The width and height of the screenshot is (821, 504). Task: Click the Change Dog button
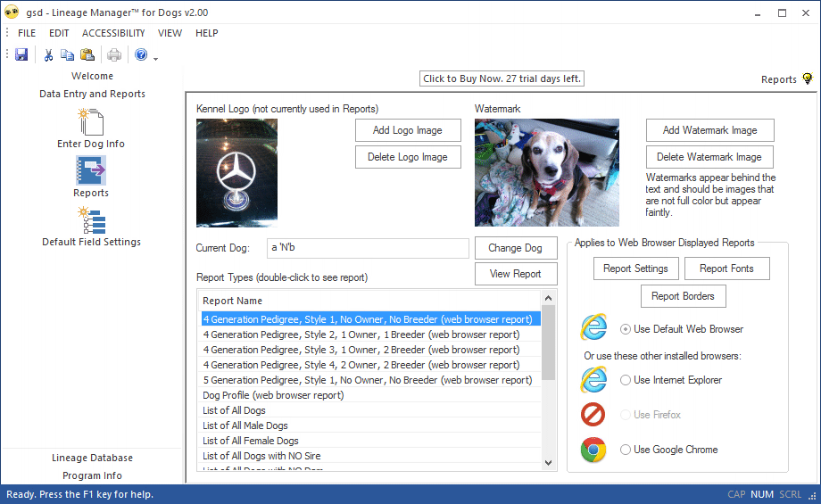tap(516, 248)
